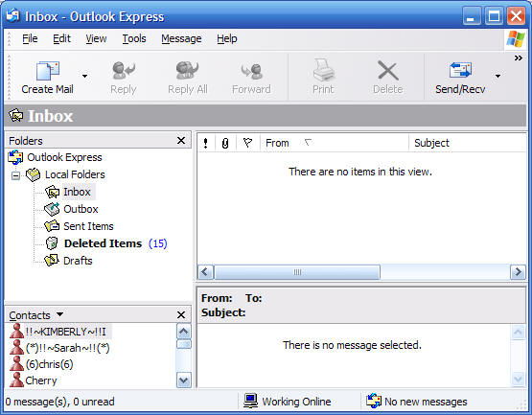
Task: Click 0 message(s), 0 unread status text
Action: (x=59, y=402)
